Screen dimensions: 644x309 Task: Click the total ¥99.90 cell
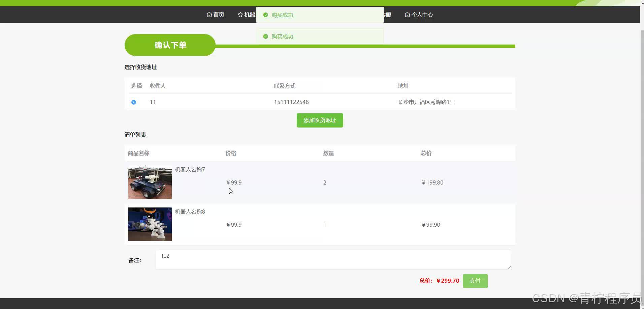point(431,225)
